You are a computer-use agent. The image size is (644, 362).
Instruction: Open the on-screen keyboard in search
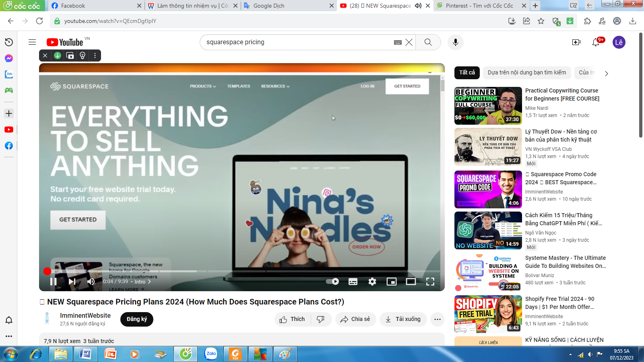click(x=398, y=42)
